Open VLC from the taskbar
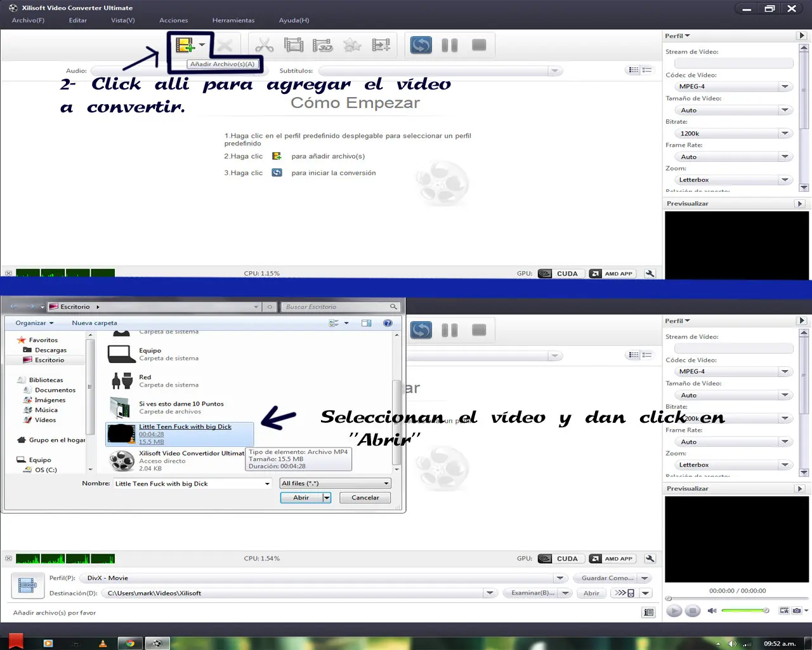 pos(103,643)
